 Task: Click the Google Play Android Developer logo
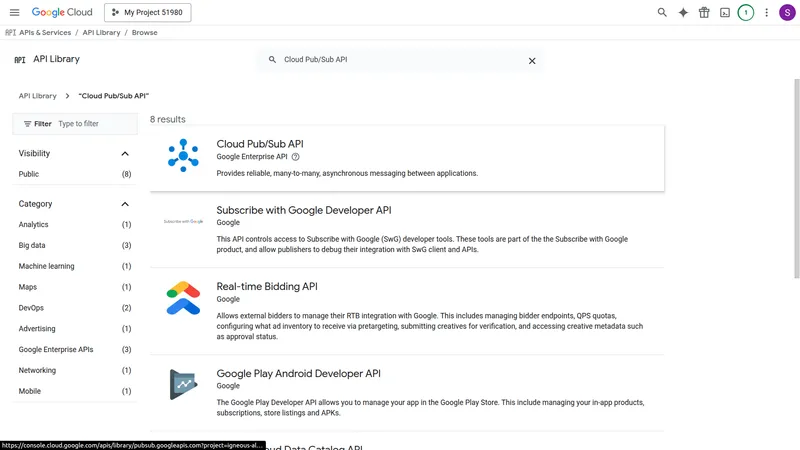pos(183,384)
